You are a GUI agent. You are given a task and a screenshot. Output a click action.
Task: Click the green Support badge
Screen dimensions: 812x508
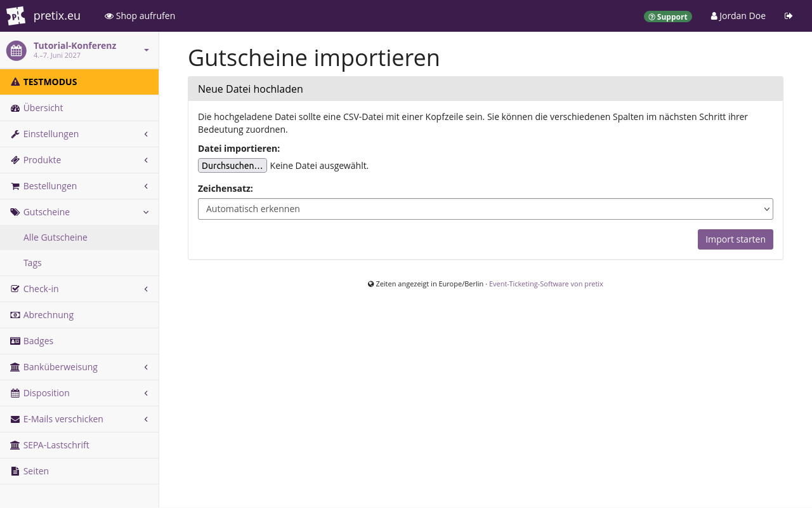(x=668, y=17)
